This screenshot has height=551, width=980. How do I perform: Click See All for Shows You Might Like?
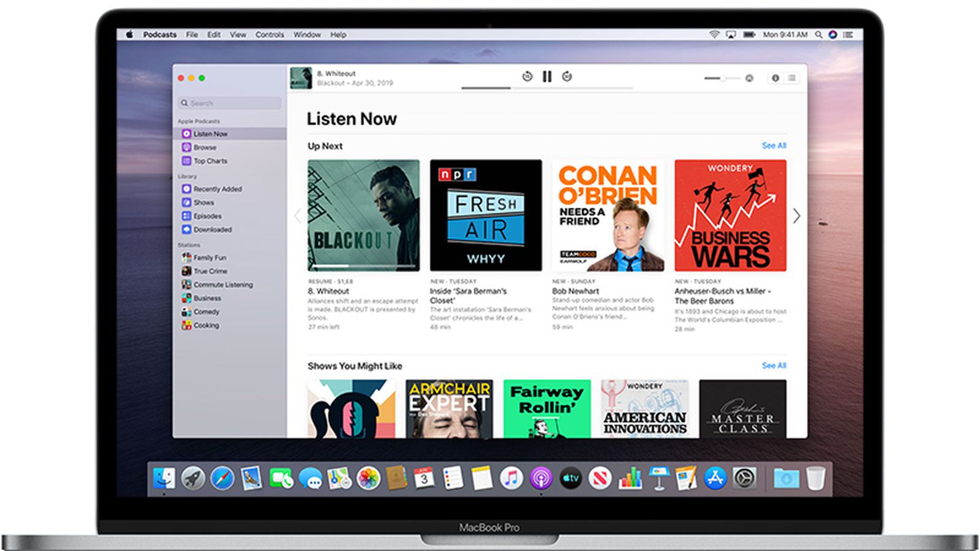pos(774,365)
